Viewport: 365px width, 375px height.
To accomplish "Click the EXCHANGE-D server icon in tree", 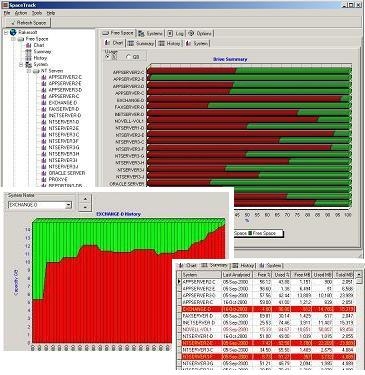I will (44, 103).
